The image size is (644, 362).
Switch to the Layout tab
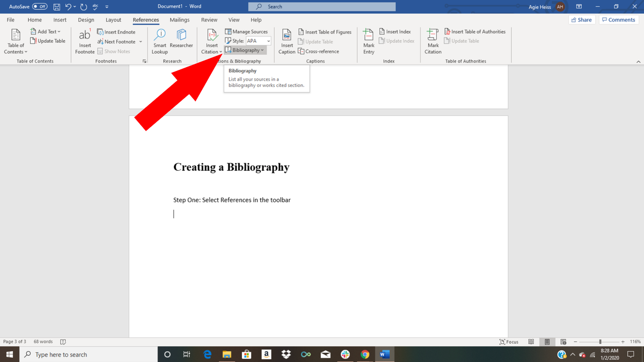pyautogui.click(x=113, y=20)
